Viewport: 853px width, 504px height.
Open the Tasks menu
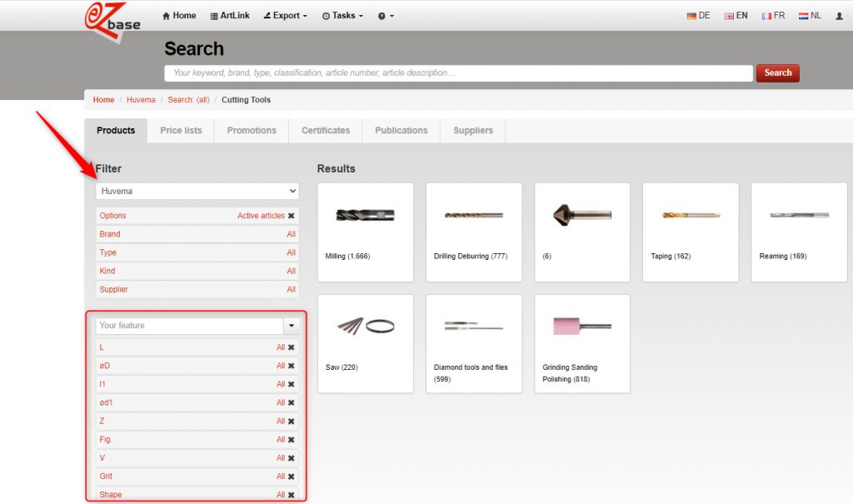[x=342, y=16]
